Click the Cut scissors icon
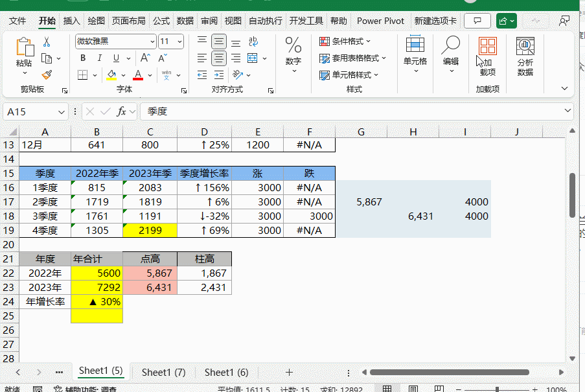The image size is (585, 392). pos(47,41)
